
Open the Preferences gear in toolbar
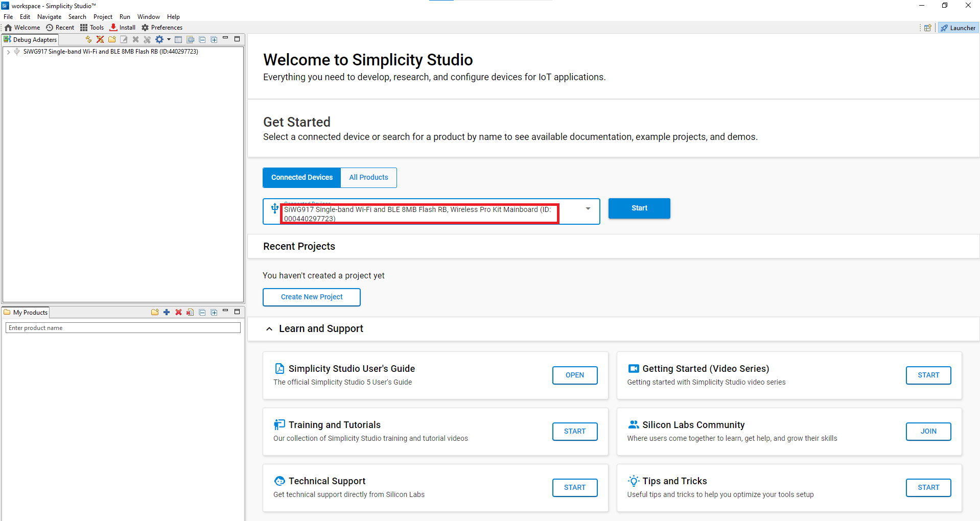pyautogui.click(x=145, y=28)
